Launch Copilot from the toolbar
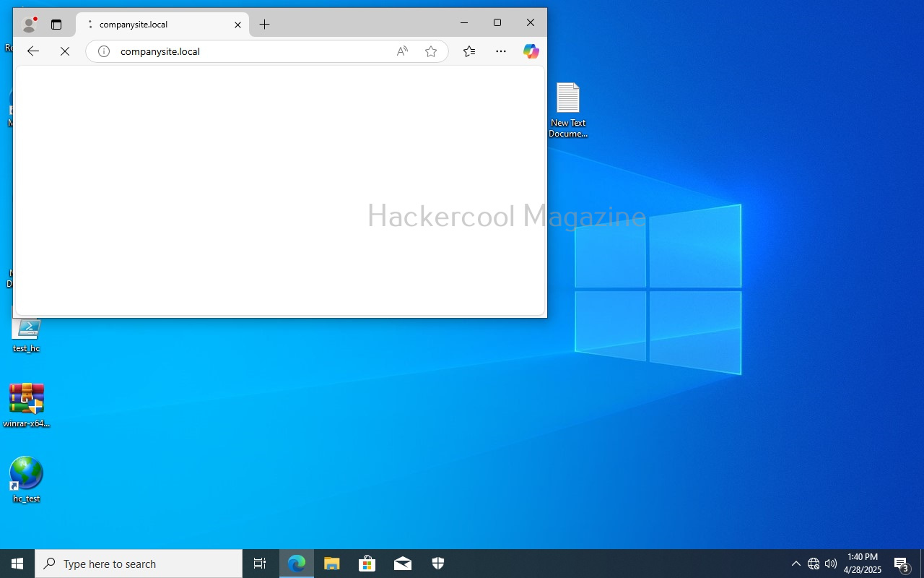This screenshot has width=924, height=578. [x=531, y=51]
